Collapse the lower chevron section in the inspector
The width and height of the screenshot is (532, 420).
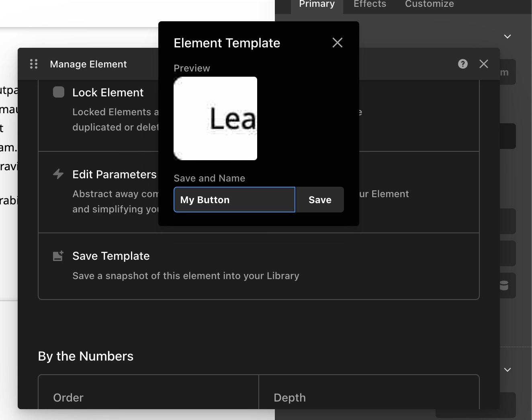tap(507, 370)
